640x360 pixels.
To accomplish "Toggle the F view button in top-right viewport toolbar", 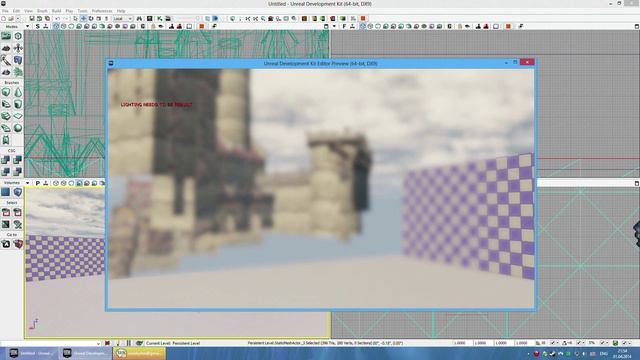I will point(344,27).
